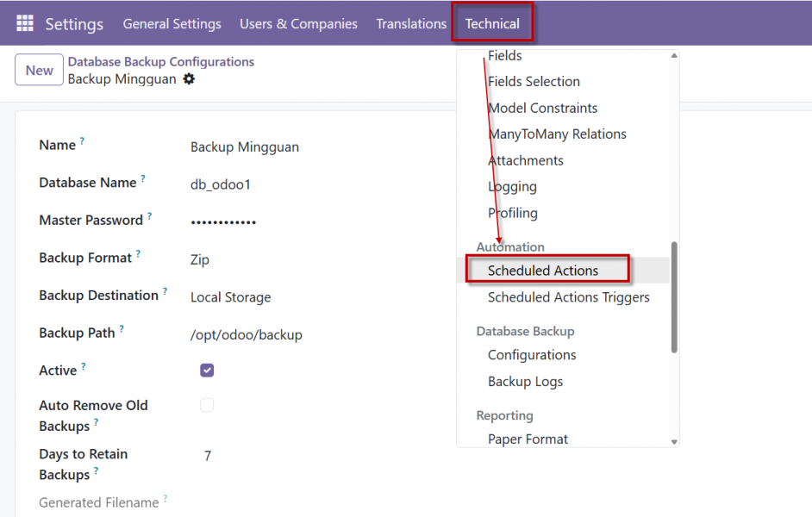Open the apps grid menu icon
Image resolution: width=812 pixels, height=517 pixels.
[25, 23]
